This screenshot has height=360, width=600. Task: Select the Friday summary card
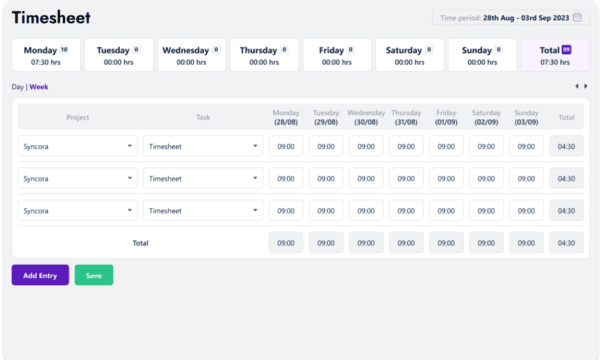click(337, 55)
